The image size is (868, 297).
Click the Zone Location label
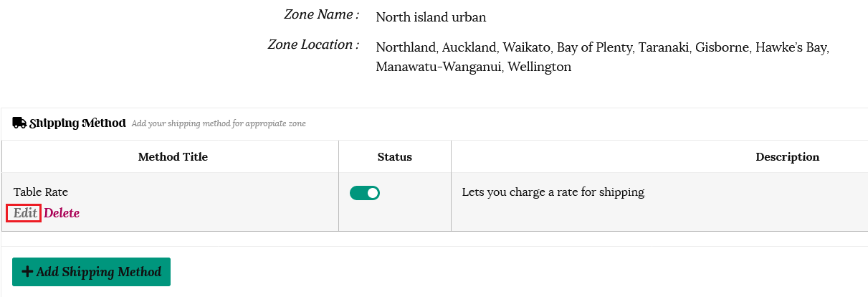[313, 44]
